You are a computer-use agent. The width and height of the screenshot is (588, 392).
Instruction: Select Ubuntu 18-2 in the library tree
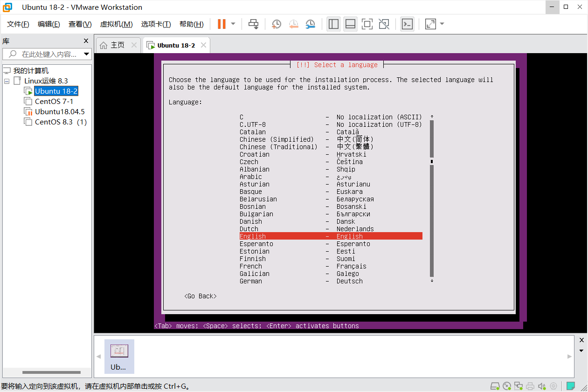pos(56,91)
